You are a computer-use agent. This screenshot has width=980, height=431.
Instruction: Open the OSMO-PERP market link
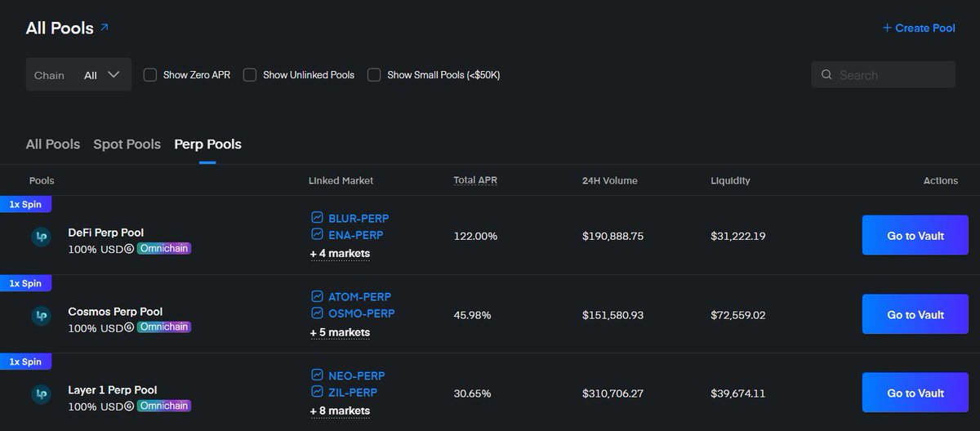(x=361, y=313)
